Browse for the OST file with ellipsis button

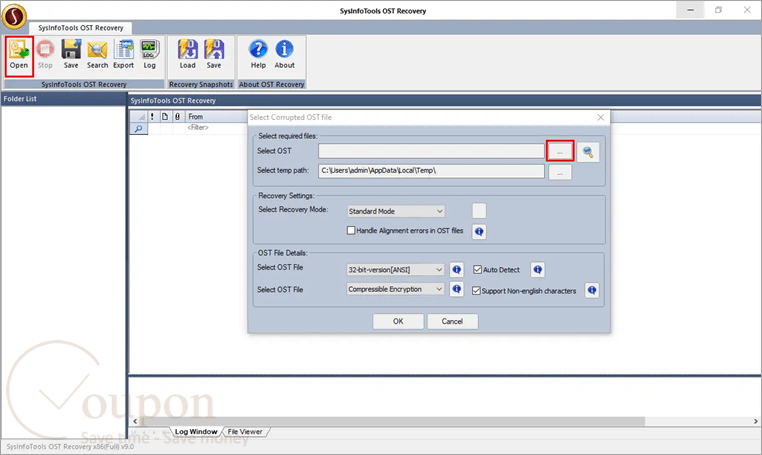[x=560, y=152]
